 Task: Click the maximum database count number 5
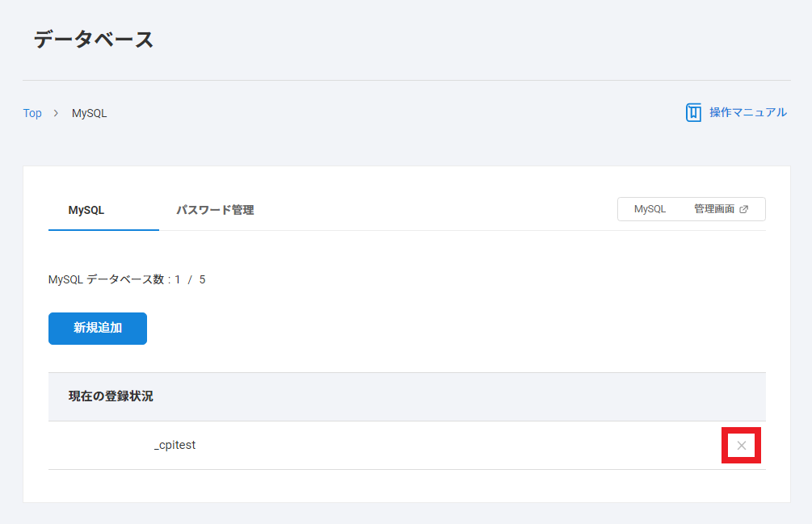pyautogui.click(x=202, y=279)
